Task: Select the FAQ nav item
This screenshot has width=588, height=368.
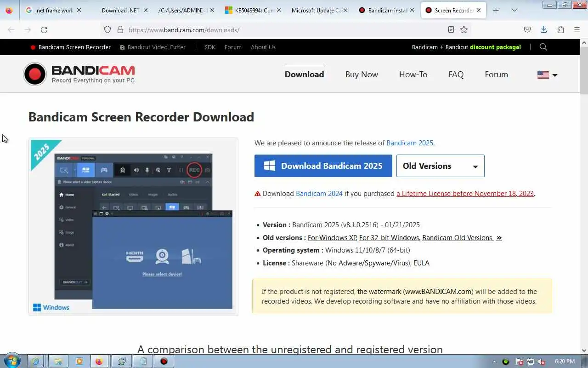Action: pos(456,74)
